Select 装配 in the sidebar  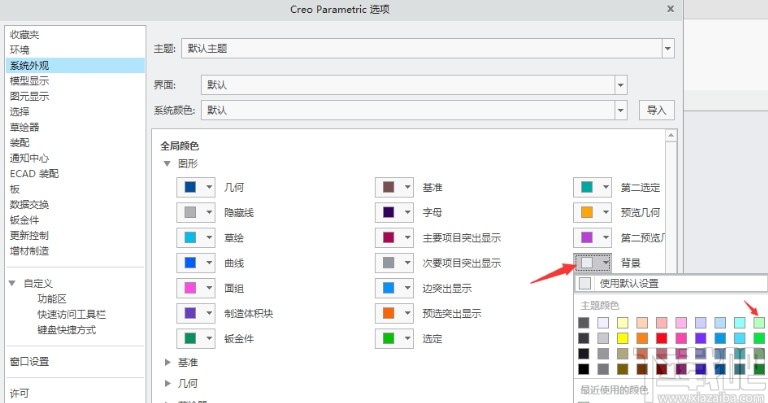click(20, 142)
